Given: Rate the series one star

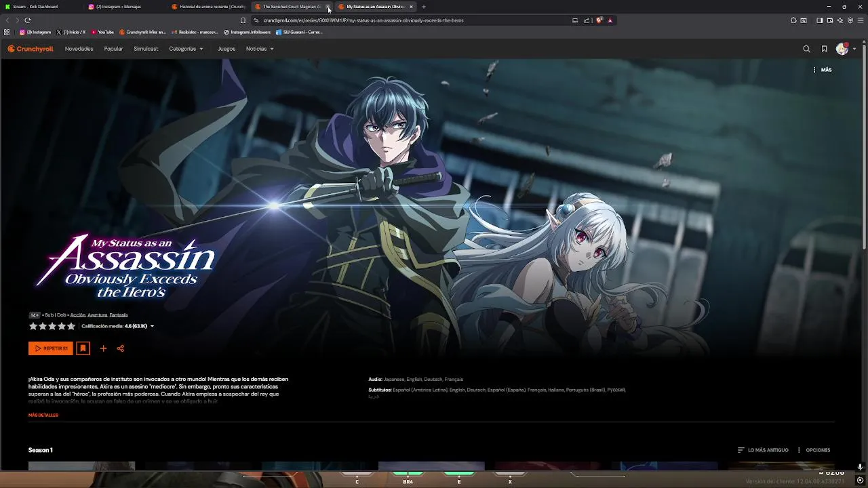Looking at the screenshot, I should (x=33, y=326).
